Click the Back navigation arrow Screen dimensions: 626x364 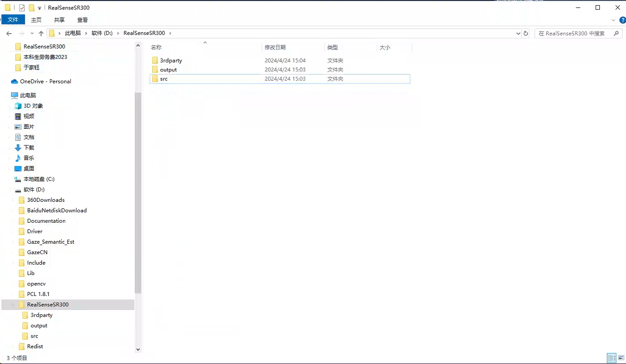[9, 34]
